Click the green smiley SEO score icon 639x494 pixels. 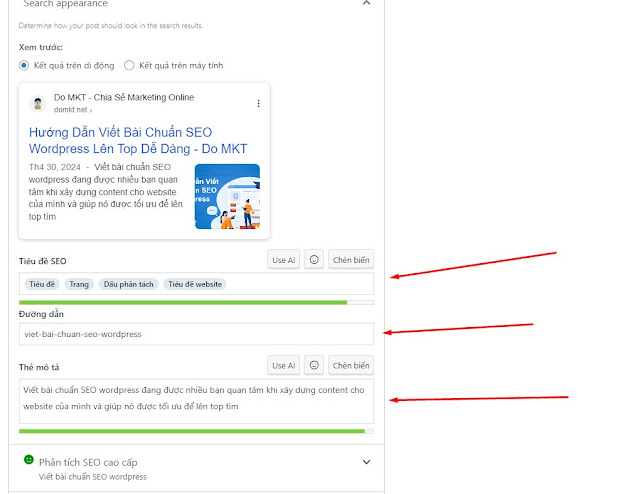29,459
